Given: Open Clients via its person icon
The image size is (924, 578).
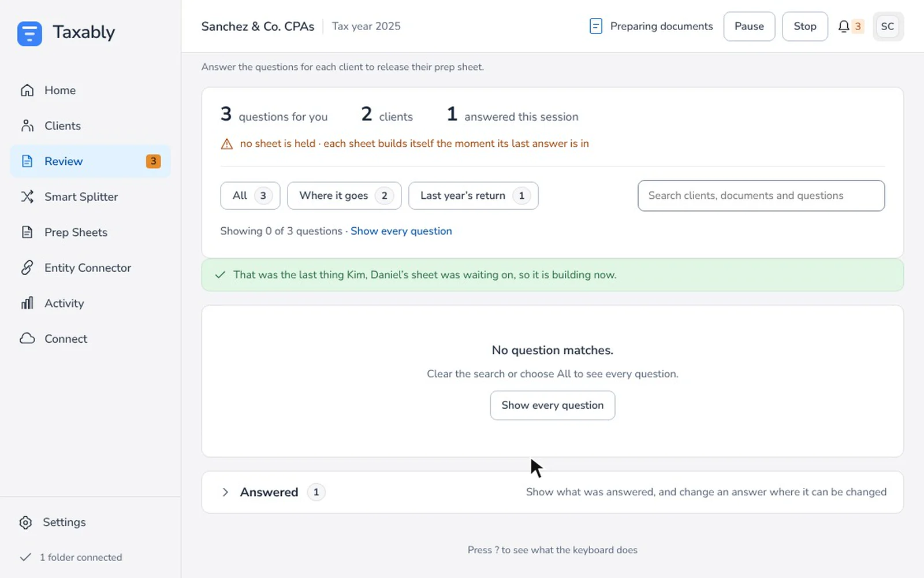Looking at the screenshot, I should click(27, 126).
